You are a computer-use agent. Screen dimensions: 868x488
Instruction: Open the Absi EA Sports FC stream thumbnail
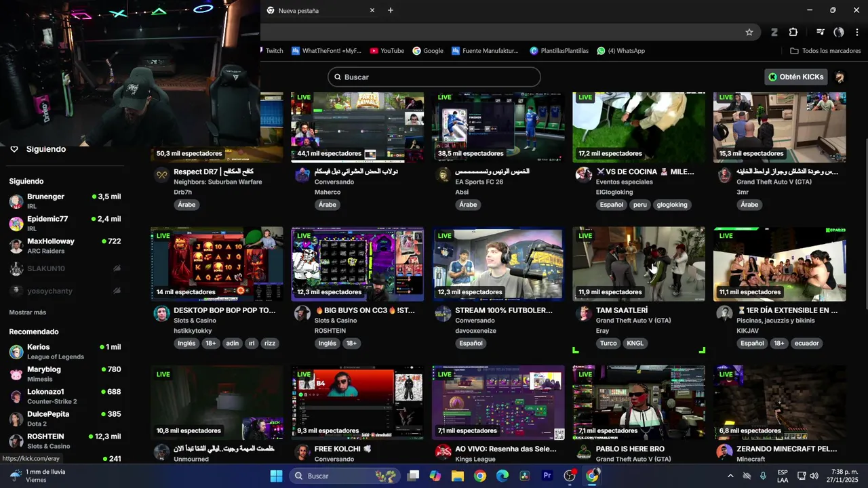pyautogui.click(x=498, y=127)
